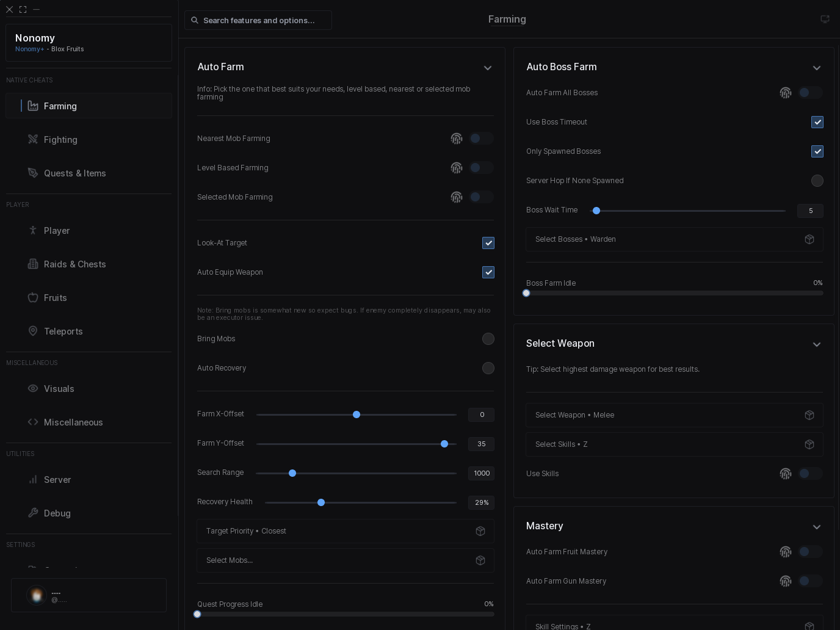Click the fullscreen expand icon at top-left
The image size is (840, 630).
click(x=23, y=9)
